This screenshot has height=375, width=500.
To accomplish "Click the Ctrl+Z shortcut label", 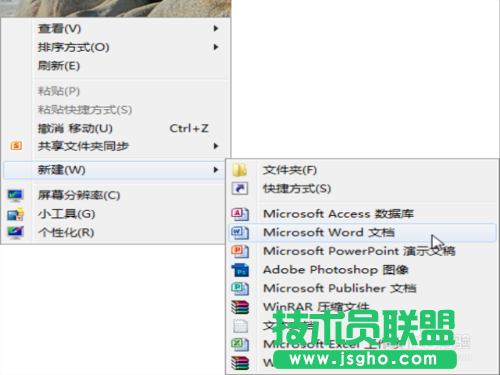I will [x=189, y=128].
